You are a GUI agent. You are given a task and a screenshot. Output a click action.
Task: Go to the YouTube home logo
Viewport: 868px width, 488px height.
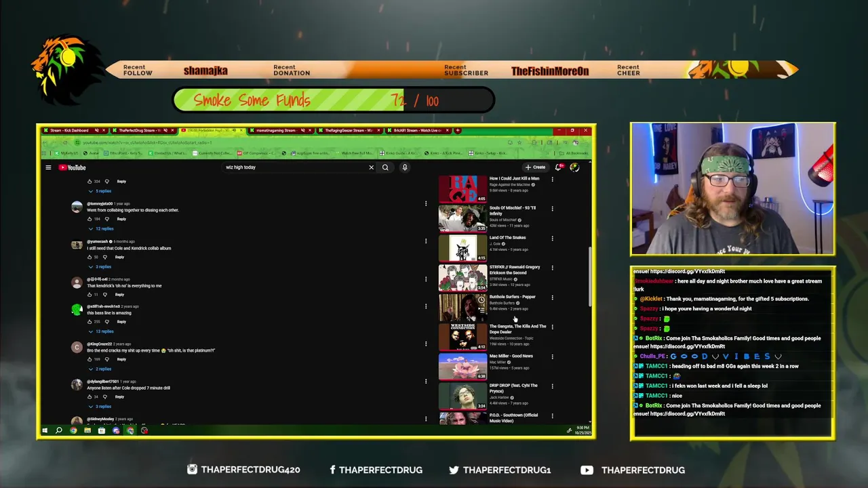tap(72, 167)
